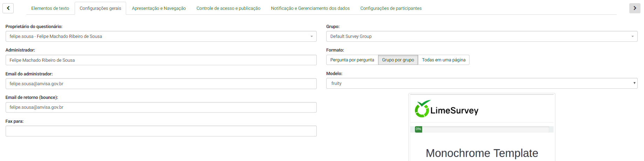Image resolution: width=644 pixels, height=161 pixels.
Task: Switch to Configurações de participantes tab
Action: point(391,8)
